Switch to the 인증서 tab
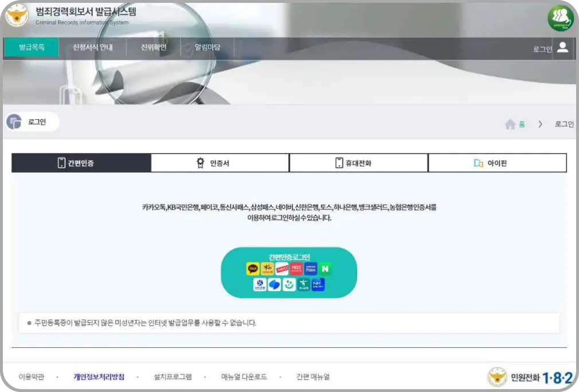 (220, 163)
